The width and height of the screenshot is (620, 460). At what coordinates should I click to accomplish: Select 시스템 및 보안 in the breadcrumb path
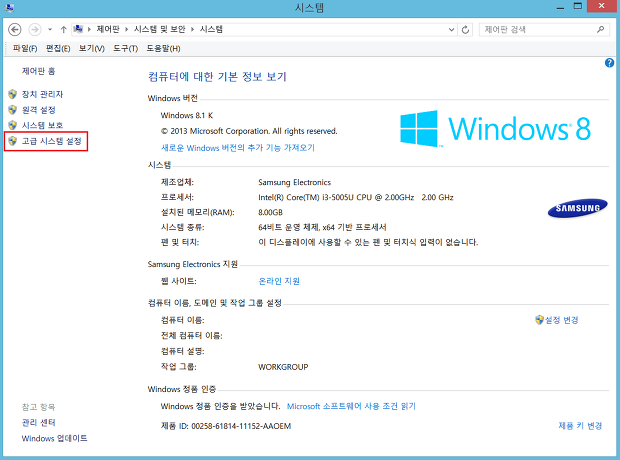[x=159, y=29]
